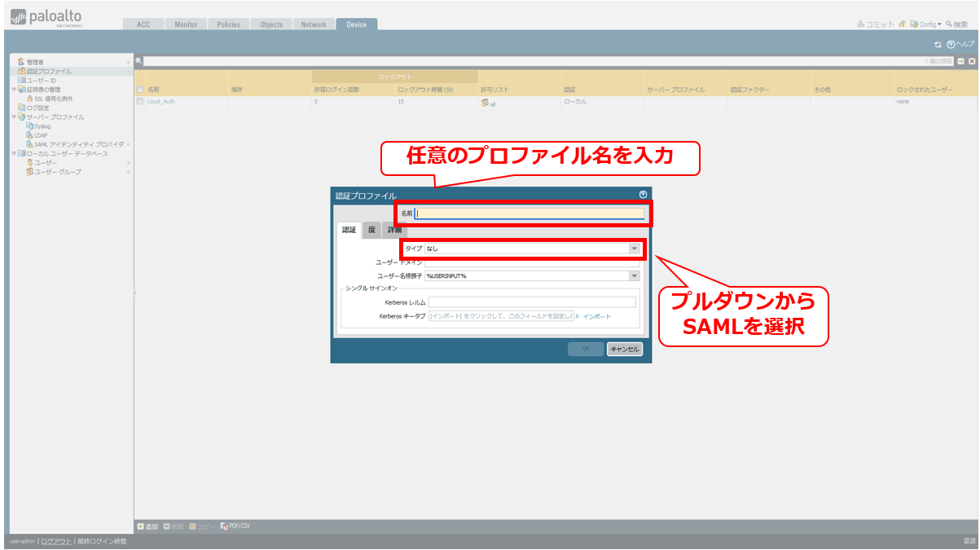This screenshot has width=980, height=550.
Task: Open the 管理者 item in sidebar
Action: pos(35,62)
